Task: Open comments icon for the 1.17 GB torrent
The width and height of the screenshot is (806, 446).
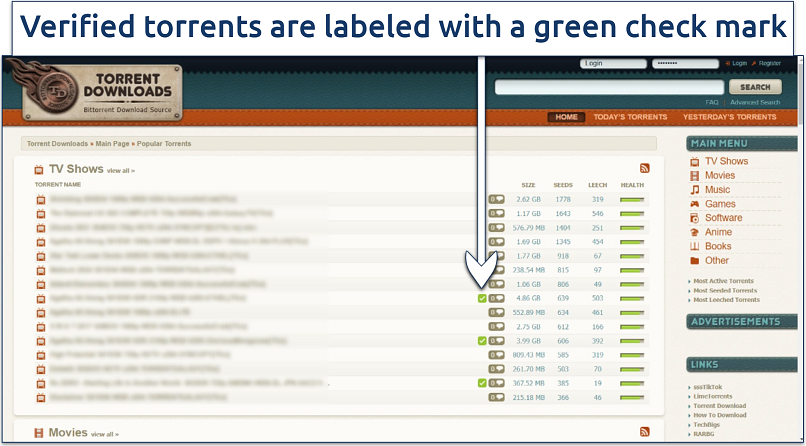Action: [x=497, y=213]
